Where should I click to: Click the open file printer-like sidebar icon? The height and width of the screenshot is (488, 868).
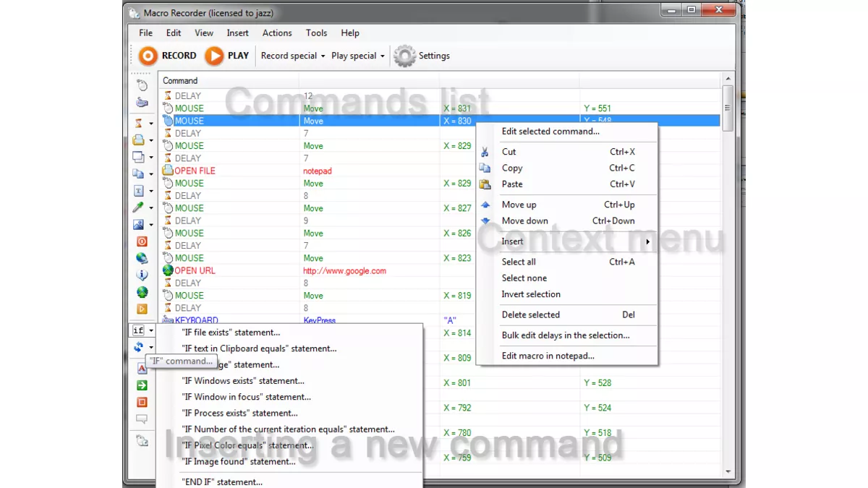point(139,140)
